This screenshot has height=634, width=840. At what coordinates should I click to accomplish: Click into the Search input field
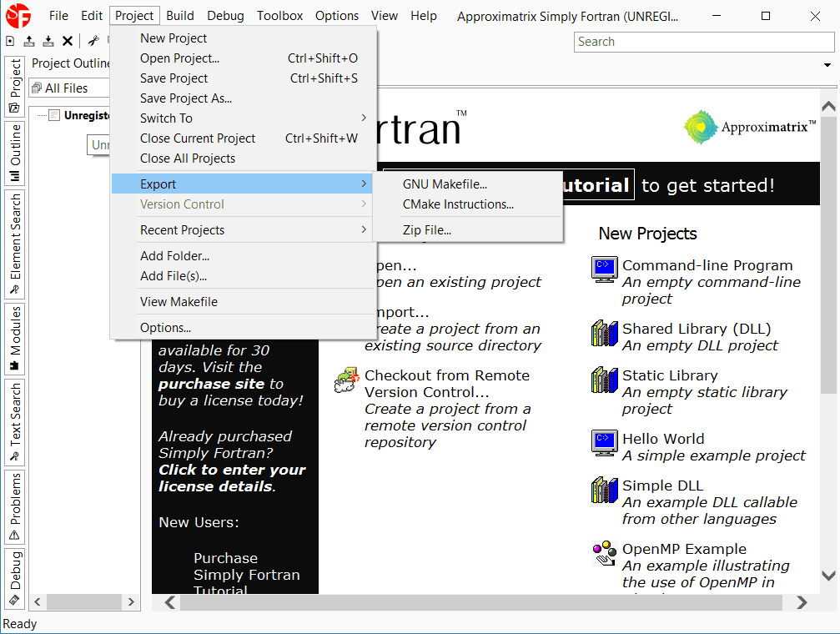(704, 42)
